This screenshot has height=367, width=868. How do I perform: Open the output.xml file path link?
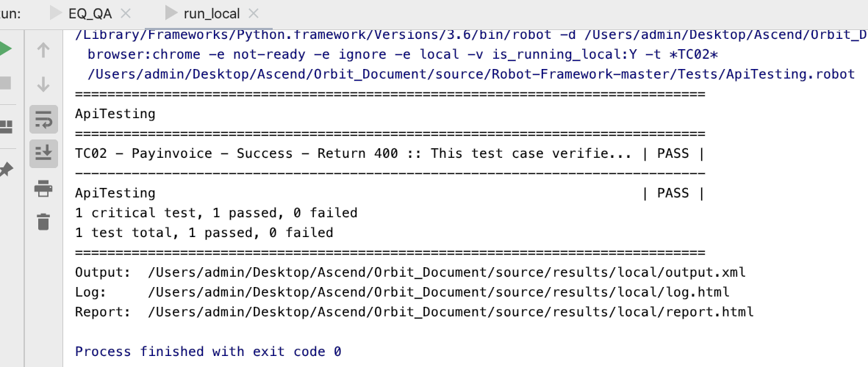tap(447, 272)
